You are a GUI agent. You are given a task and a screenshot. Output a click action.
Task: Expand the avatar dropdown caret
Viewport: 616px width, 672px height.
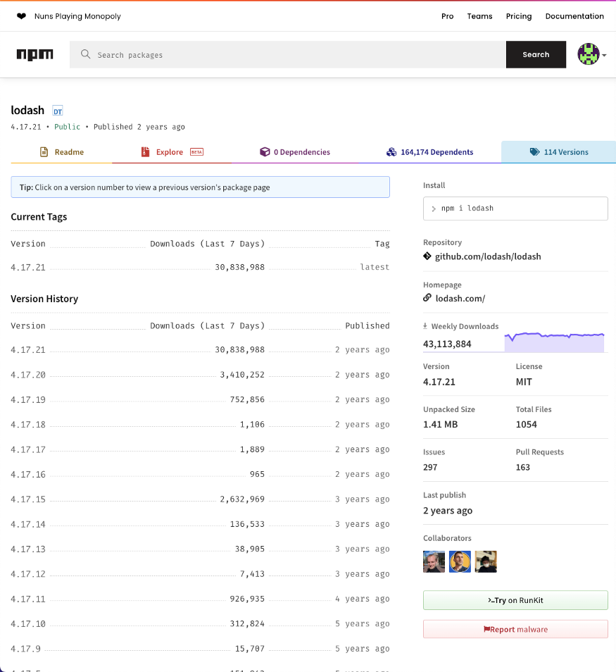(x=604, y=55)
